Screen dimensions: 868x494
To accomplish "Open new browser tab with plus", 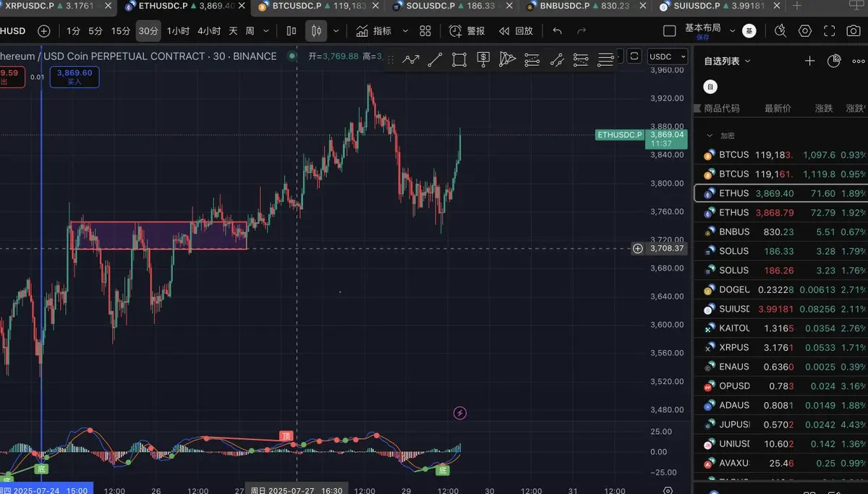I will tap(797, 6).
